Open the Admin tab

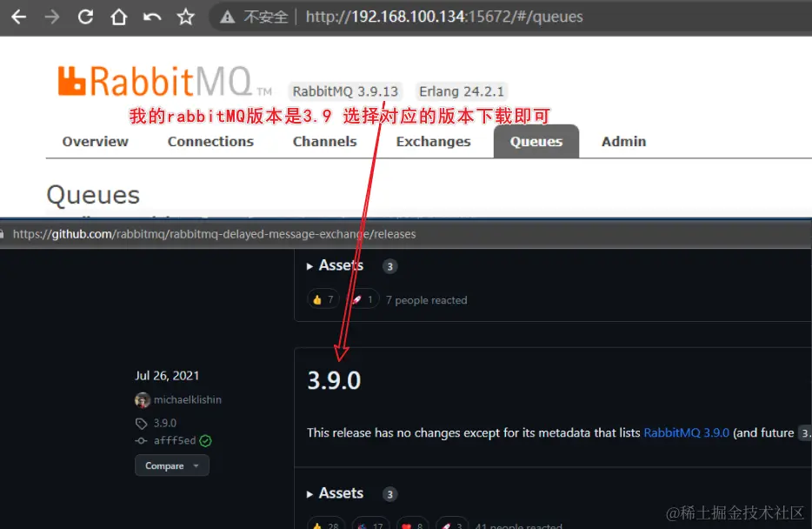pos(623,142)
